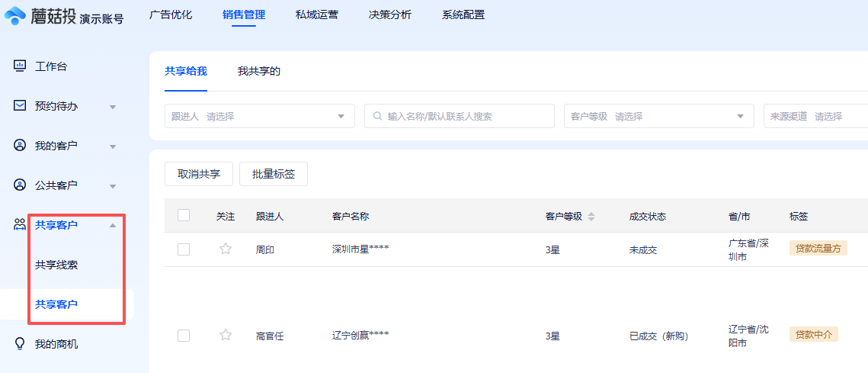Expand the 预约待办 menu arrow
Screen dimensions: 868x373
click(x=113, y=107)
